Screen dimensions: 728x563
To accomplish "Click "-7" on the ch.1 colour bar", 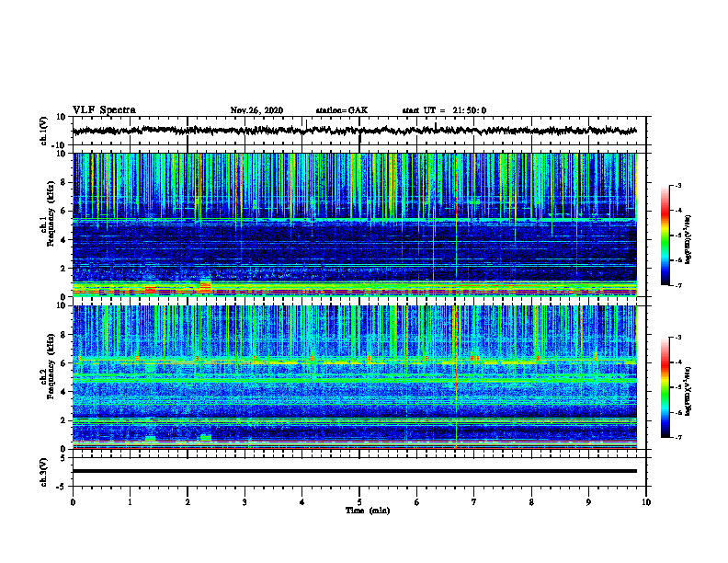I will coord(677,285).
